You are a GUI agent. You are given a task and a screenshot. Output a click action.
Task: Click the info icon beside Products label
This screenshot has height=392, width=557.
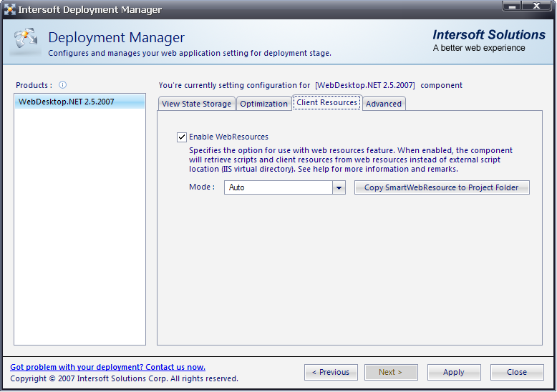[x=62, y=85]
